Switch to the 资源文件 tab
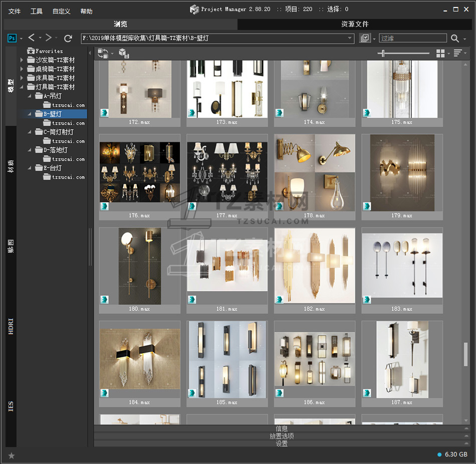 [355, 24]
